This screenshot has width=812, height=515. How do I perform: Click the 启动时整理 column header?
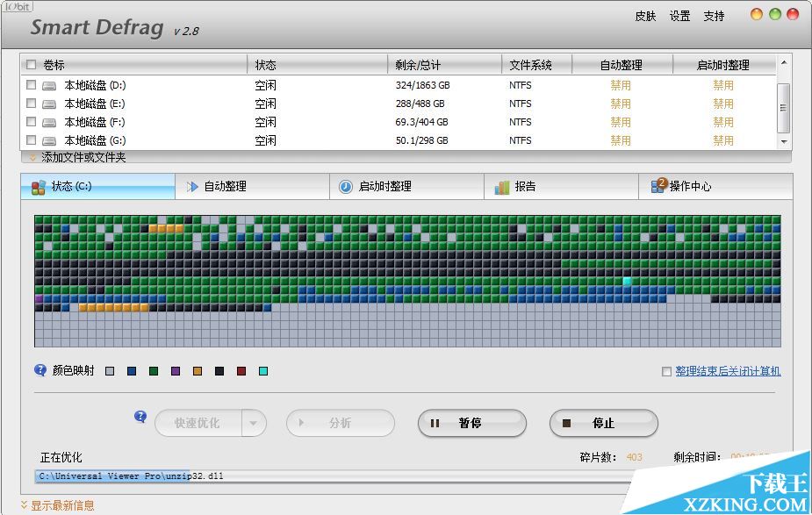click(723, 65)
